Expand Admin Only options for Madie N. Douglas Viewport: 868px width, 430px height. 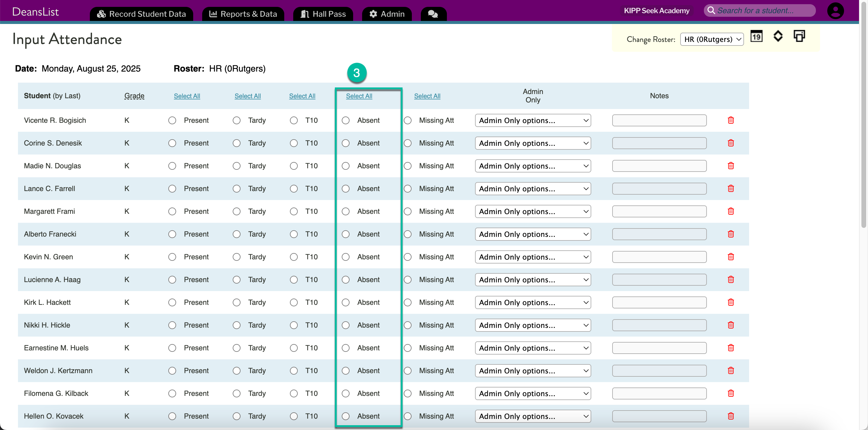[x=533, y=166]
